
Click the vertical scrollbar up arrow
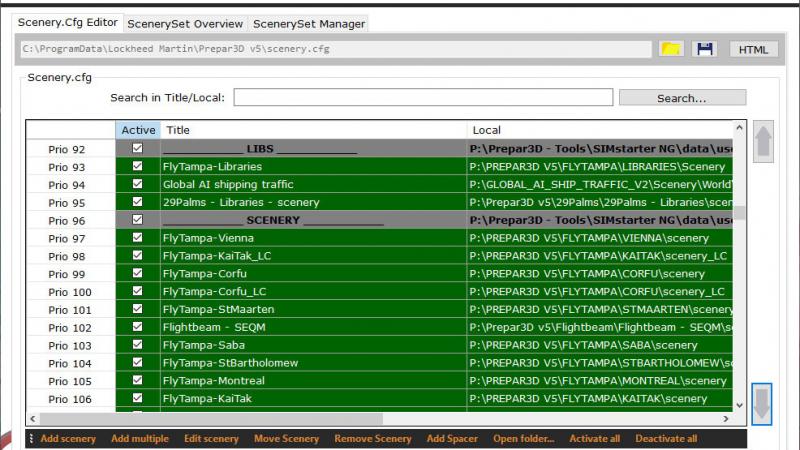[739, 128]
